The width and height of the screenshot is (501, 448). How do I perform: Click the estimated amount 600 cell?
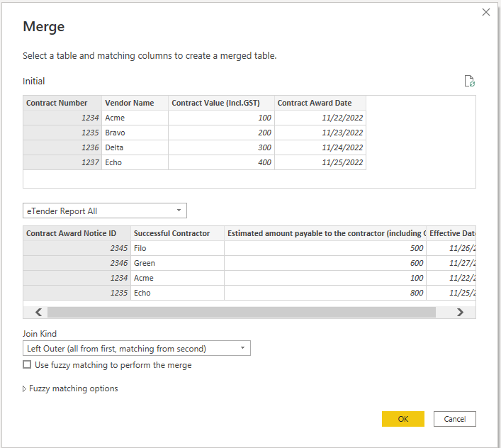tap(325, 263)
